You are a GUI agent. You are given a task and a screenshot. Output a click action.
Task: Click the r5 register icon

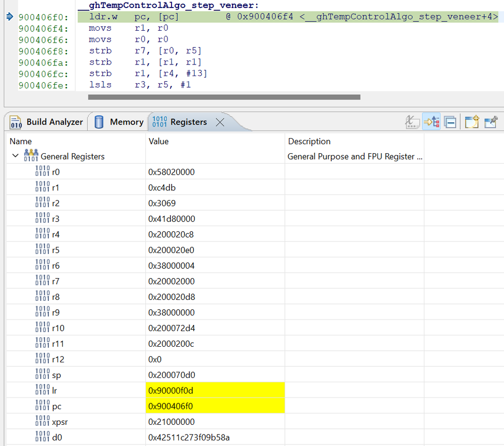pos(42,249)
